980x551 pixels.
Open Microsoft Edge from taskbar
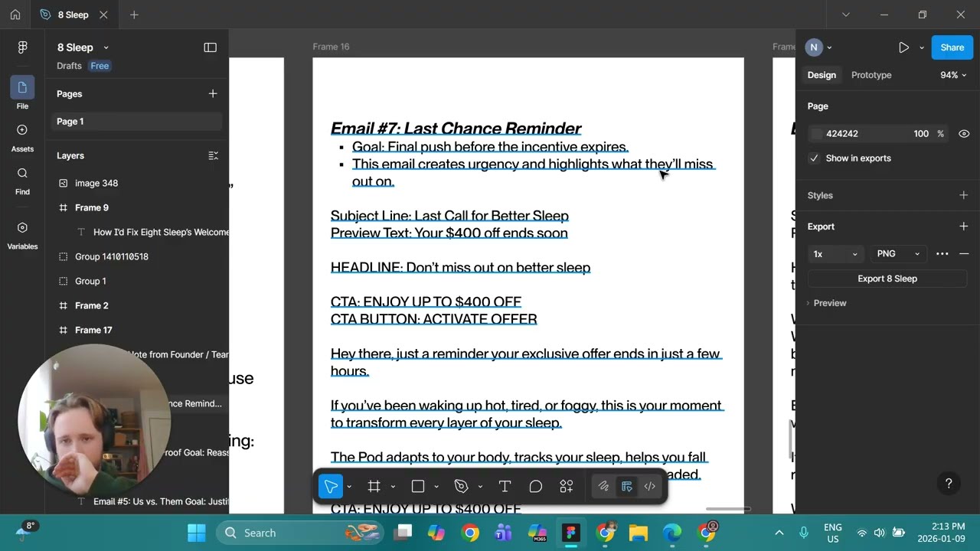pyautogui.click(x=671, y=533)
